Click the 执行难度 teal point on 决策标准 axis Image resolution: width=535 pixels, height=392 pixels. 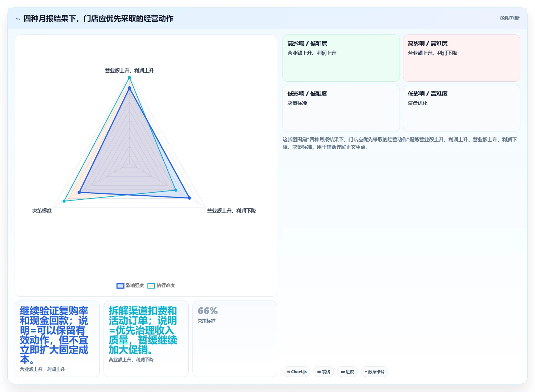[64, 201]
